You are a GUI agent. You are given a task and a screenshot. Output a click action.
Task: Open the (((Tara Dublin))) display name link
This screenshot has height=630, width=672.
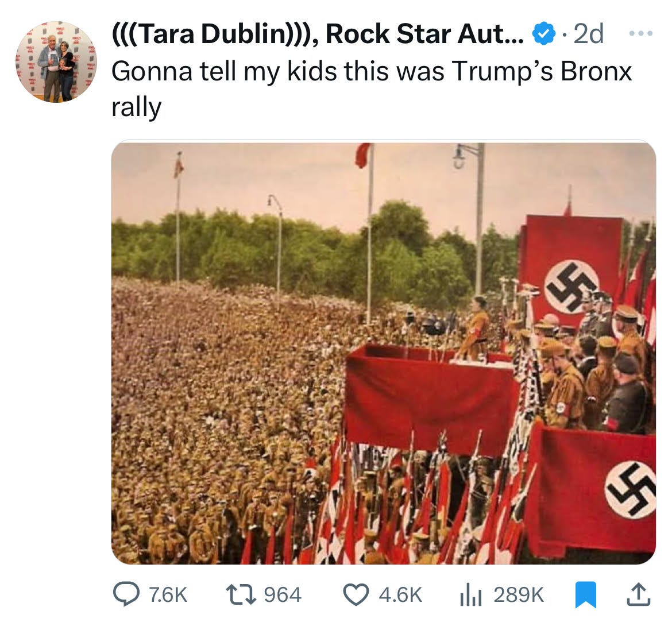coord(215,34)
